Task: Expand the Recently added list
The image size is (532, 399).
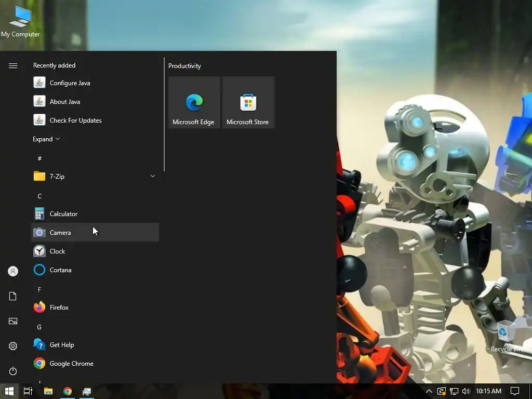Action: click(46, 139)
